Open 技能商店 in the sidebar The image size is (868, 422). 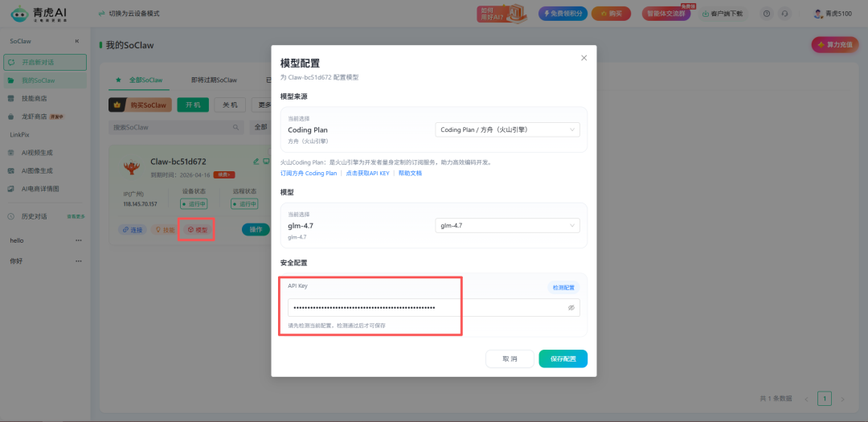pos(34,98)
